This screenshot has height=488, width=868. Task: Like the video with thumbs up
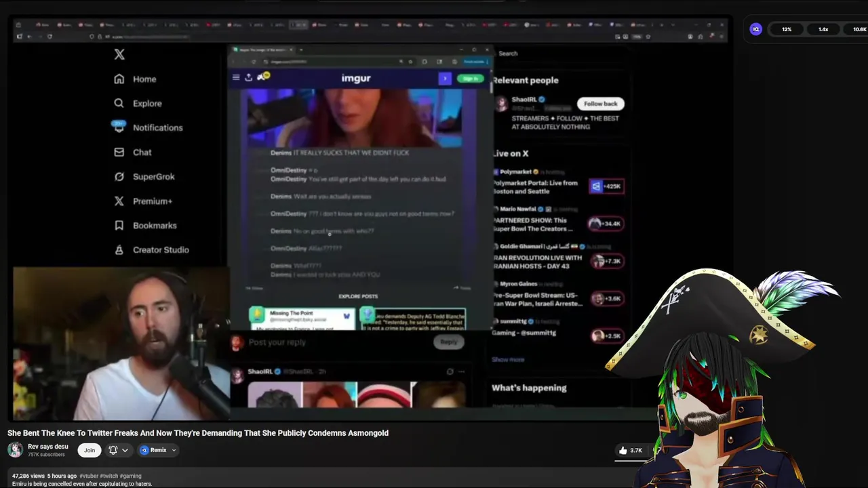click(623, 450)
